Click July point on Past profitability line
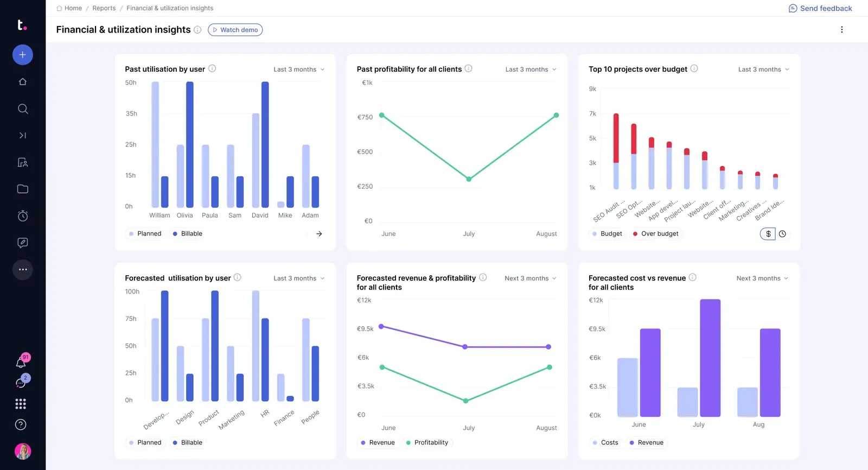Image resolution: width=868 pixels, height=470 pixels. (x=469, y=179)
